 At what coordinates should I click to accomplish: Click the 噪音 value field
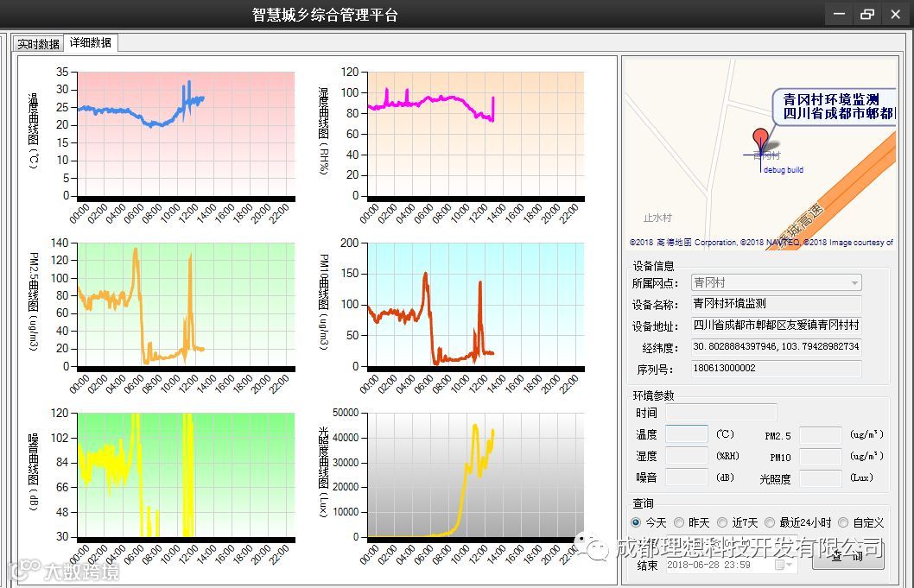pyautogui.click(x=687, y=477)
